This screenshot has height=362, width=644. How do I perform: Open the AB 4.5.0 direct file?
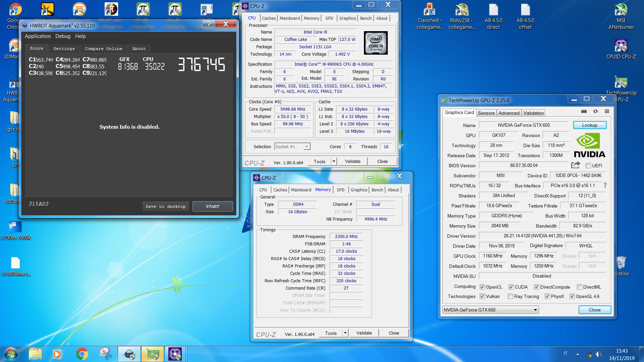point(493,16)
